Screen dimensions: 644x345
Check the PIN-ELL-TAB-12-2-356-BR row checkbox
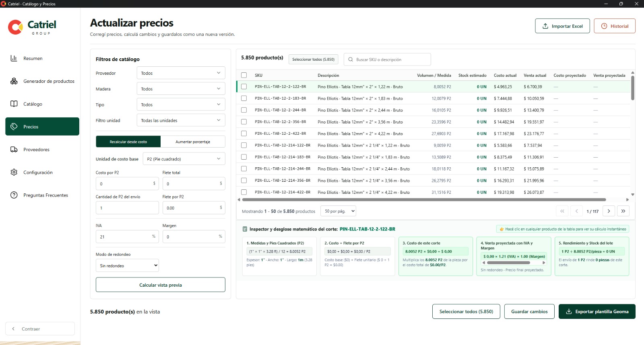coord(244,121)
